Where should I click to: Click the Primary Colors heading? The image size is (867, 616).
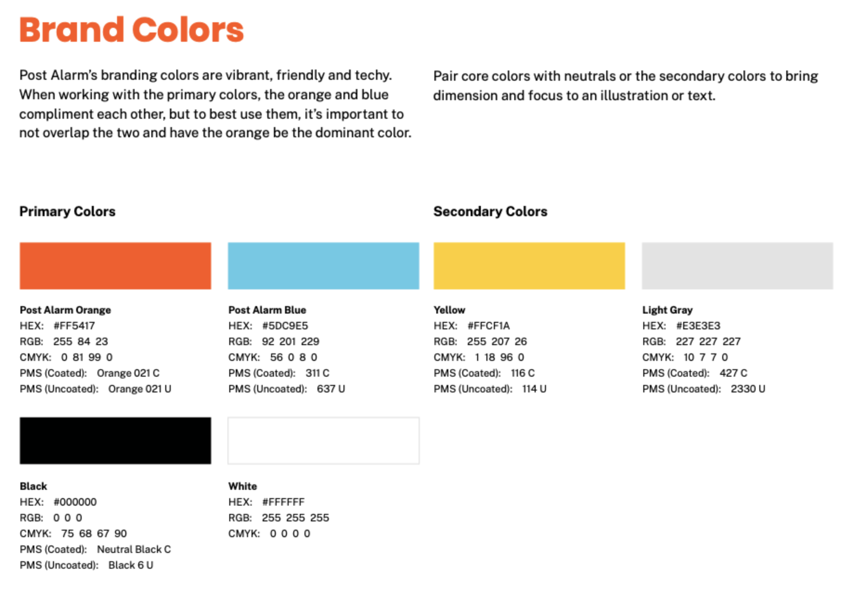67,212
